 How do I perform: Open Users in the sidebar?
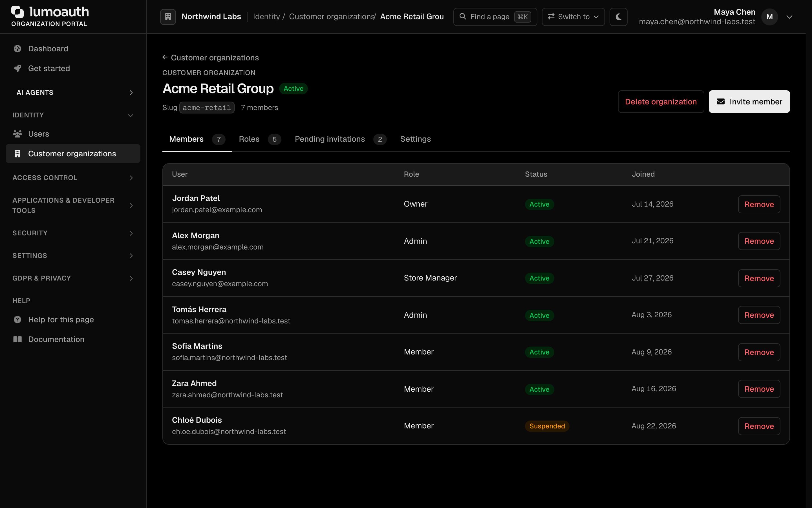point(73,134)
